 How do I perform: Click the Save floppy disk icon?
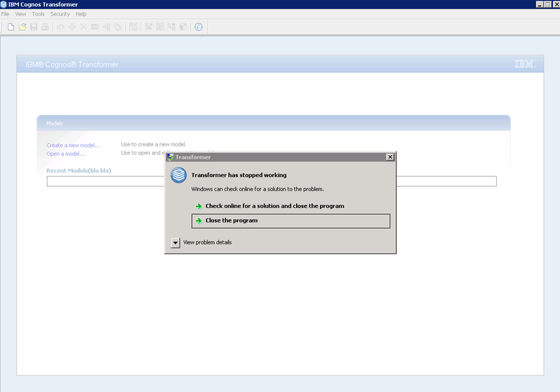(34, 27)
